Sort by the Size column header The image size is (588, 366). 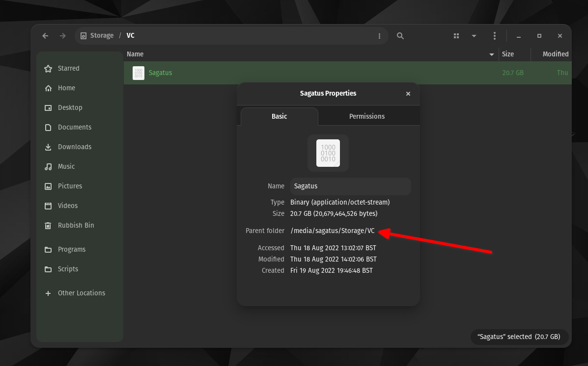pyautogui.click(x=514, y=54)
